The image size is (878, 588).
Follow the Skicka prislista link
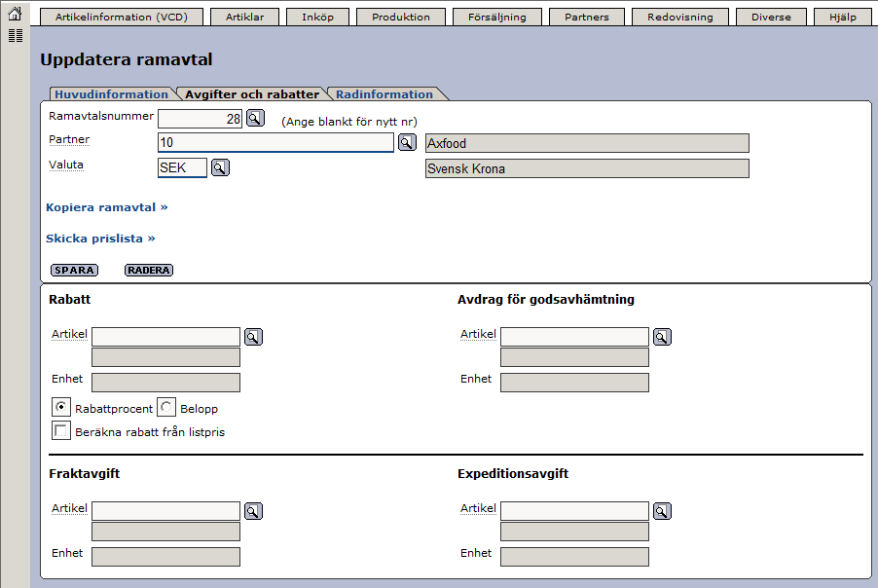coord(100,239)
